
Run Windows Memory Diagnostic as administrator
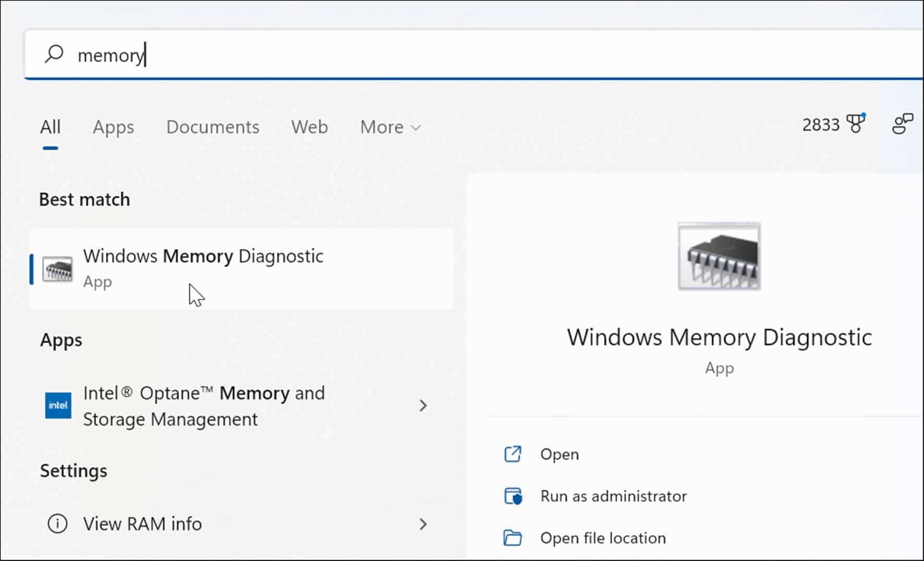(613, 496)
